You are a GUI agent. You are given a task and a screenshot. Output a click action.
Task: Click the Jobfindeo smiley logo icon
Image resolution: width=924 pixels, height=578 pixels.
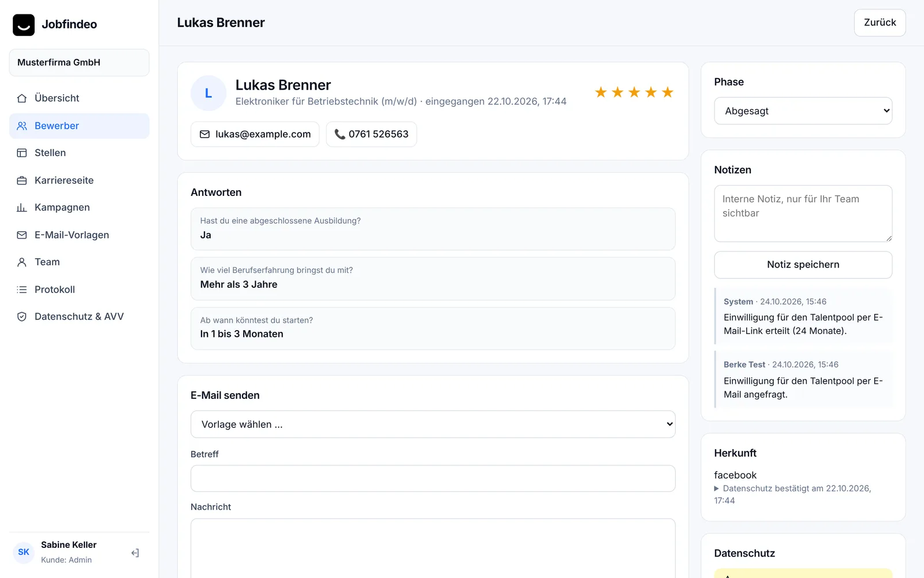pyautogui.click(x=24, y=25)
